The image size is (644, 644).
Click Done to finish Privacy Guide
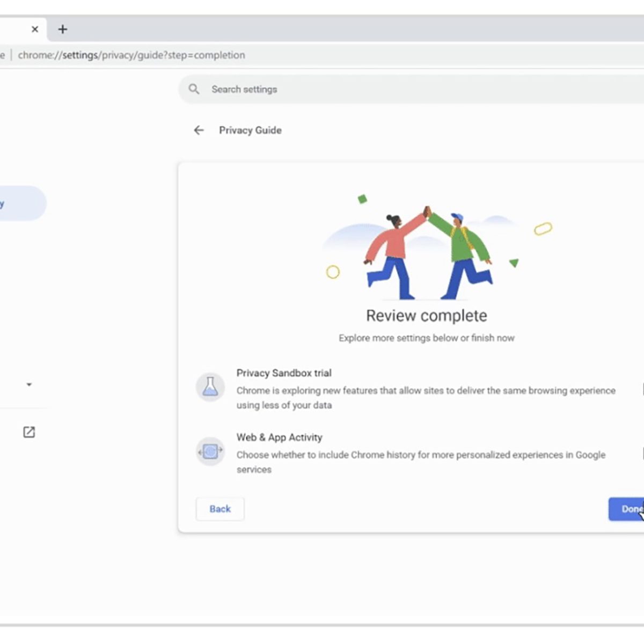coord(626,509)
